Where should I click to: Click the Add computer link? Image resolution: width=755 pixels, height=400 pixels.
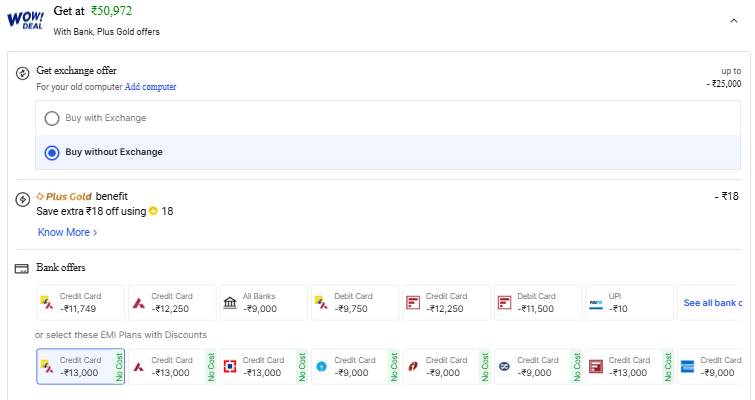[150, 87]
